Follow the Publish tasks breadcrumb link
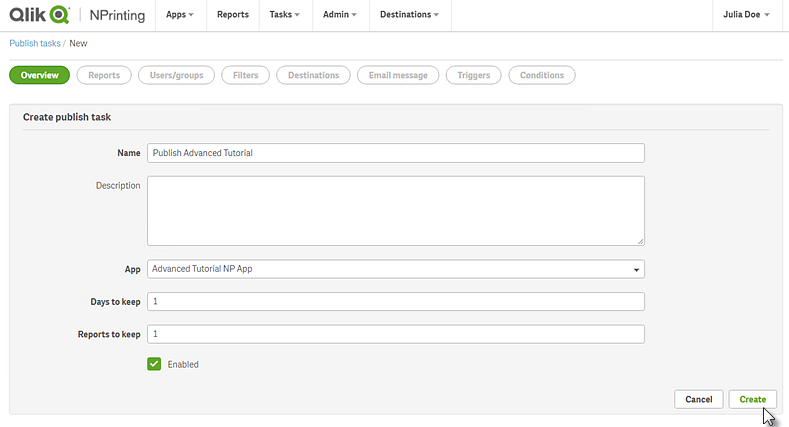 (35, 43)
